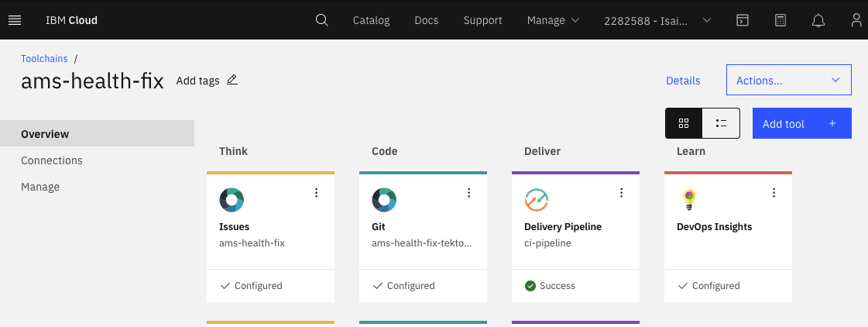Click Configured status on DevOps Insights card

708,286
